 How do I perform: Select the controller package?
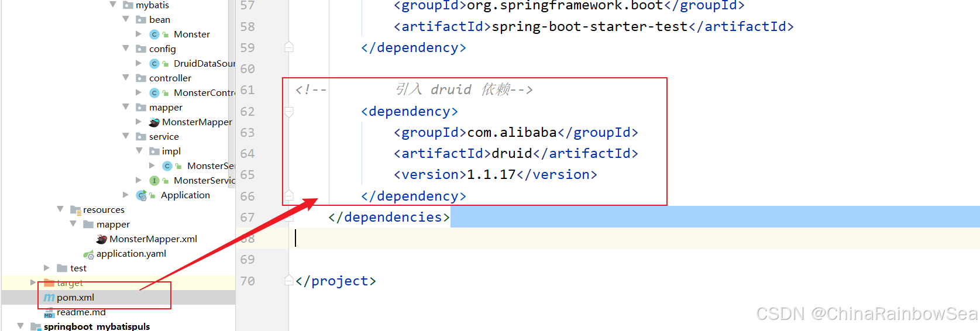click(x=170, y=78)
